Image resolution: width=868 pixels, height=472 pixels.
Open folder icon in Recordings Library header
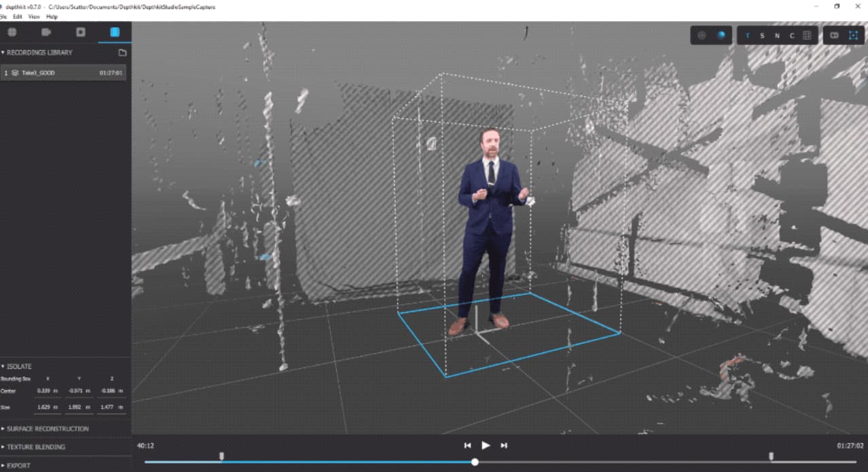[122, 52]
